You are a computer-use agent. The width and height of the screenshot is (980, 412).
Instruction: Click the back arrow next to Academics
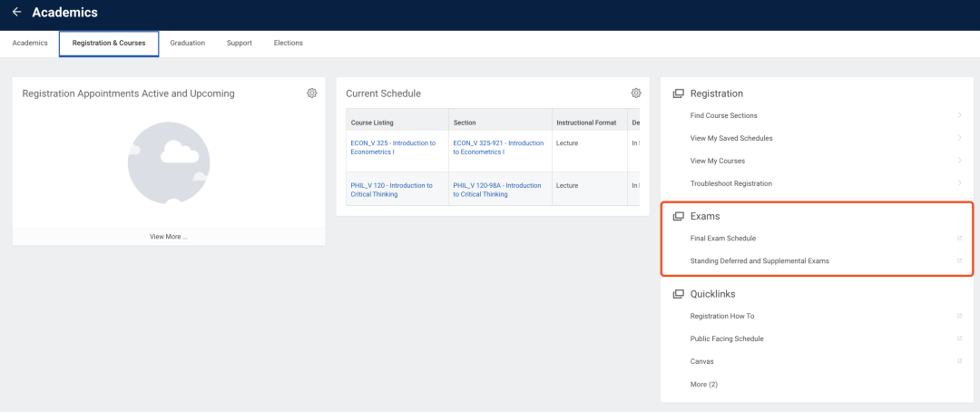tap(16, 13)
